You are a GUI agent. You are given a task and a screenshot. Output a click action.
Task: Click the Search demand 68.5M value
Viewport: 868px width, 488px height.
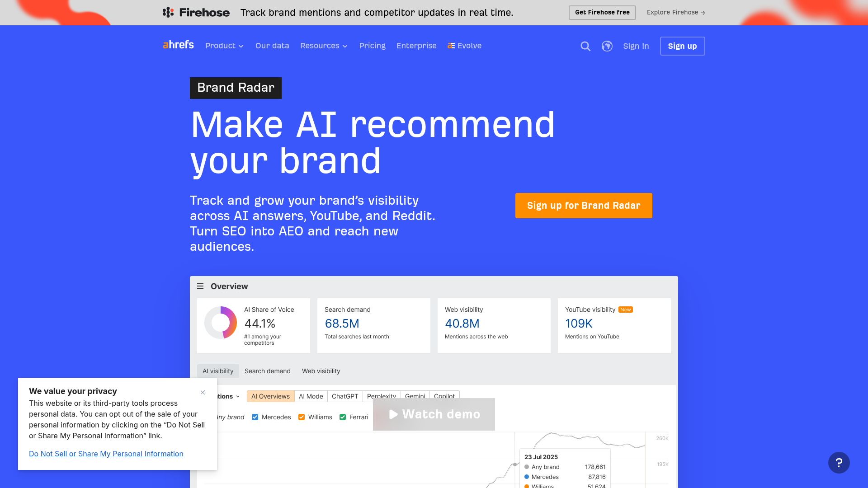click(x=342, y=324)
